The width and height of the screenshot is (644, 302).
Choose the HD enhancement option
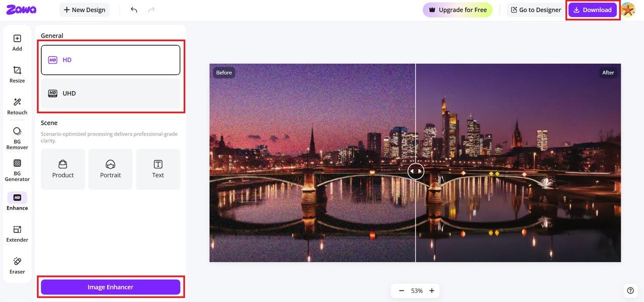pyautogui.click(x=110, y=60)
